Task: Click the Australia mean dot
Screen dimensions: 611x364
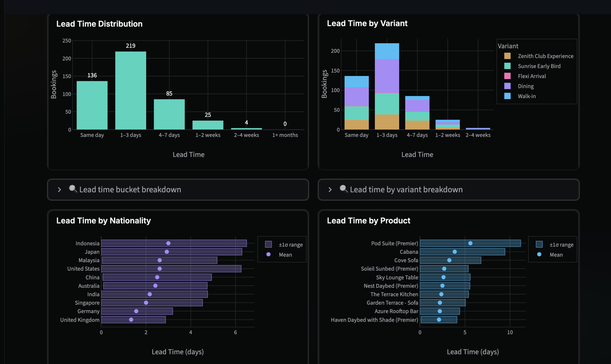Action: click(155, 286)
